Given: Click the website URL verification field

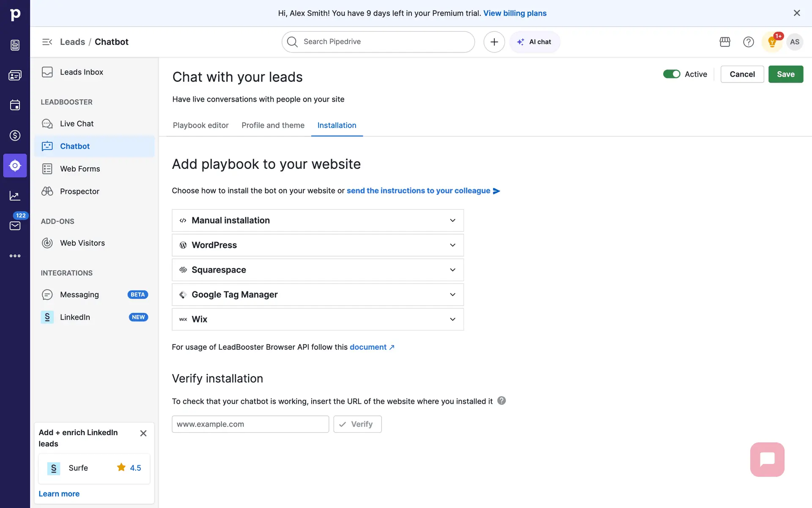Looking at the screenshot, I should (250, 424).
